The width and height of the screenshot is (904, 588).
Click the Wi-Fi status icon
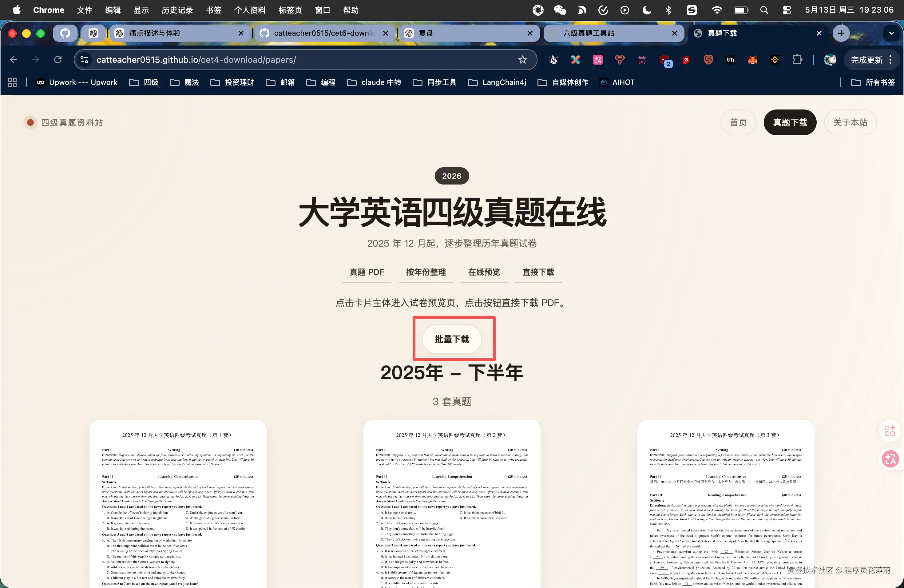click(x=717, y=10)
